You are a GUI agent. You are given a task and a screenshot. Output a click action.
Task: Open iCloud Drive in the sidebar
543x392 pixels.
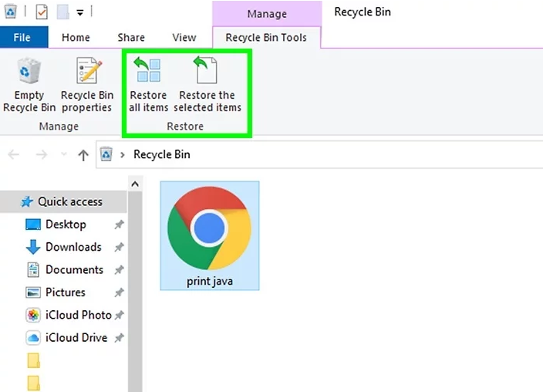pos(76,338)
